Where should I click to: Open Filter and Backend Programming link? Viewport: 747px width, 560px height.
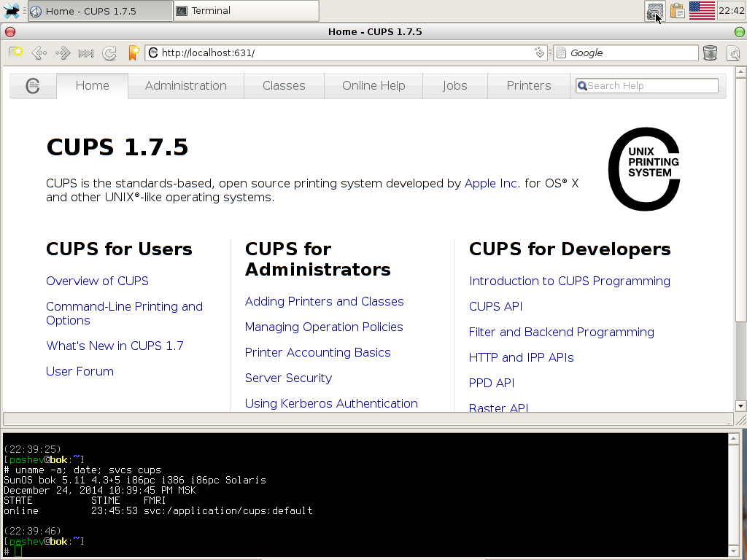point(562,332)
